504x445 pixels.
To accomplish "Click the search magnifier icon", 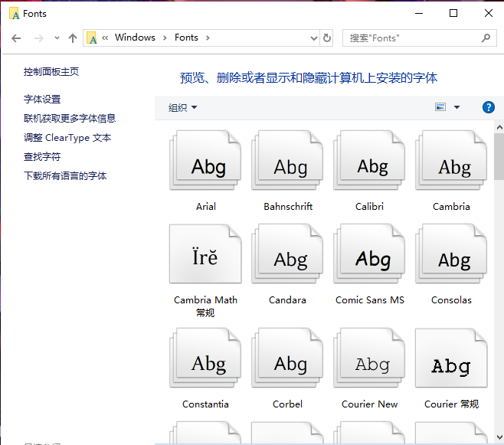I will (486, 38).
